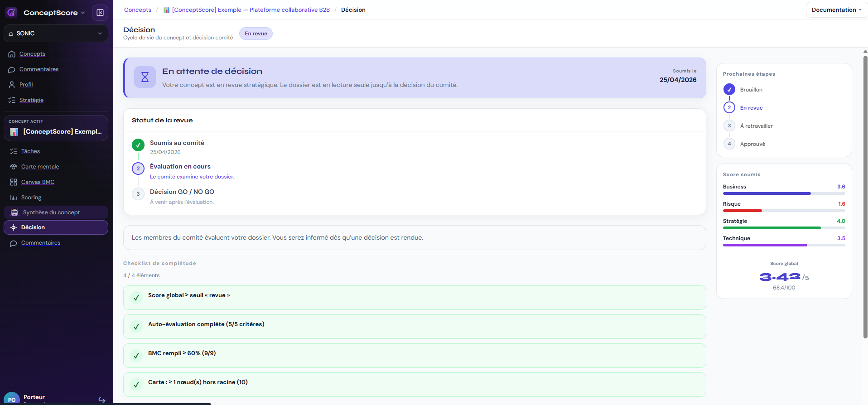Click check mark of Auto-évaluation complète item

coord(136,327)
